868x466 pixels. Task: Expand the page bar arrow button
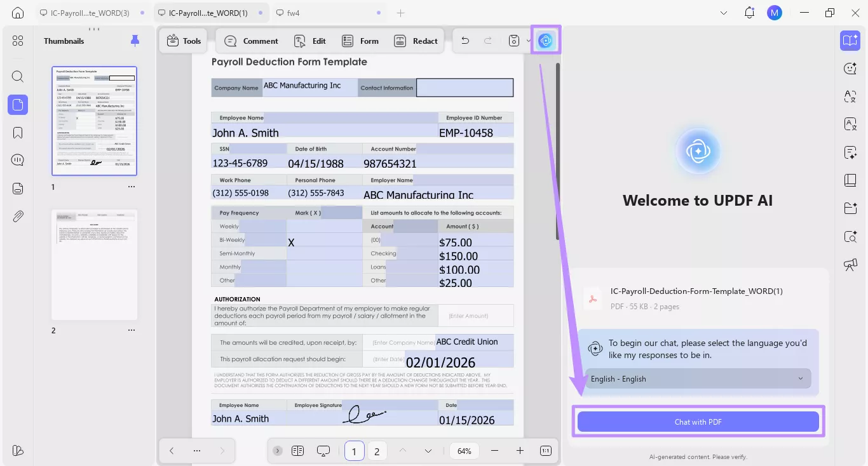click(278, 451)
